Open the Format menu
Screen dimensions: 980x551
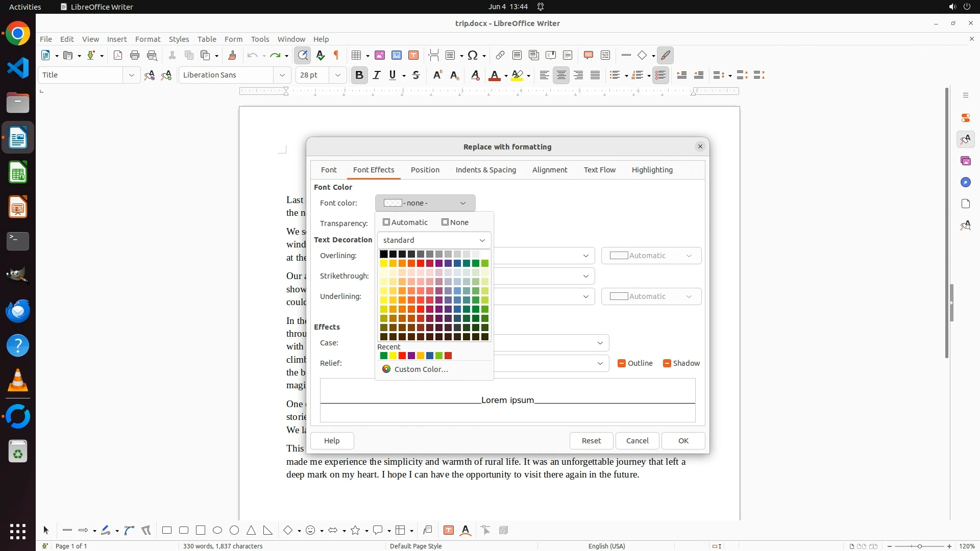148,39
